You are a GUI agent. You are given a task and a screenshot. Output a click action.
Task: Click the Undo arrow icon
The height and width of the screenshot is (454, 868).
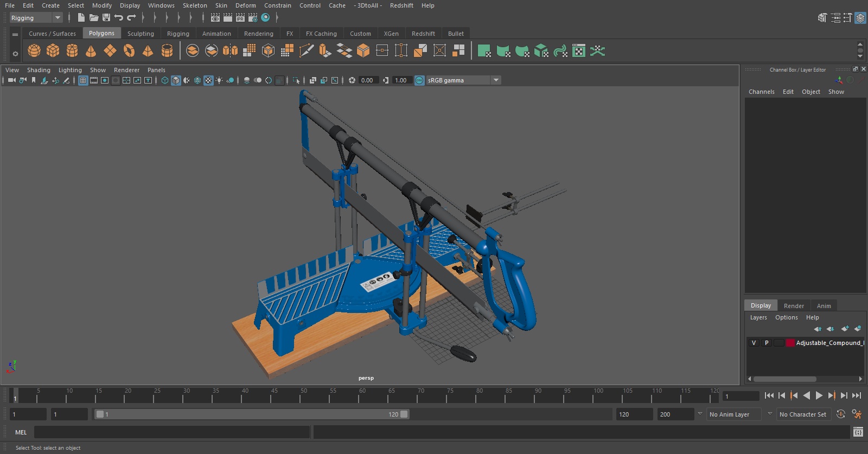(x=119, y=18)
